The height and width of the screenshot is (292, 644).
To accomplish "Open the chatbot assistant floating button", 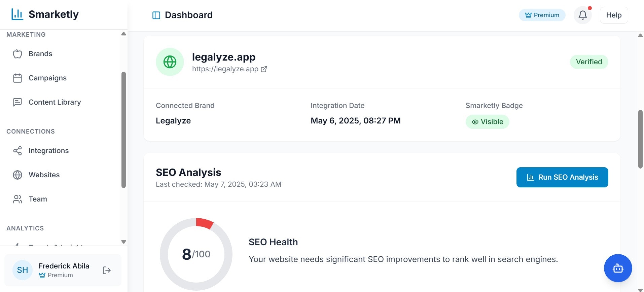I will click(x=618, y=268).
